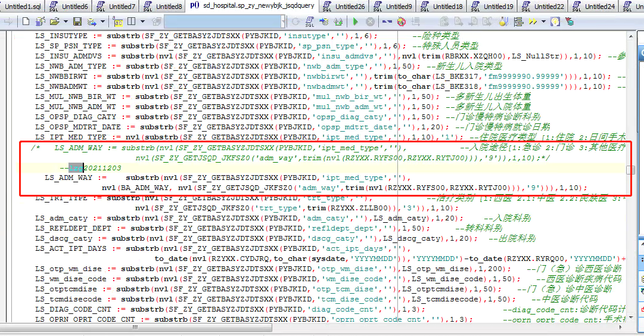Click the variable LS_INSUTYPE in code
Screen dimensions: 644x336
pos(61,36)
